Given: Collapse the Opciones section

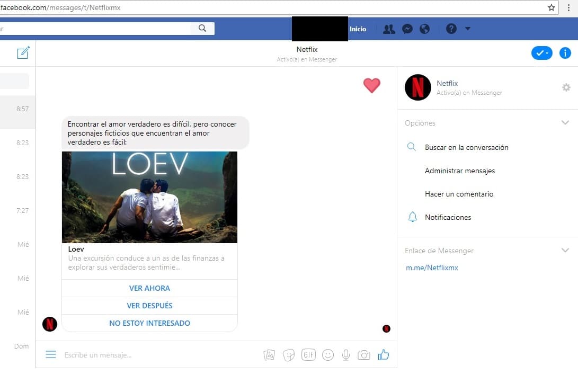Looking at the screenshot, I should coord(565,123).
